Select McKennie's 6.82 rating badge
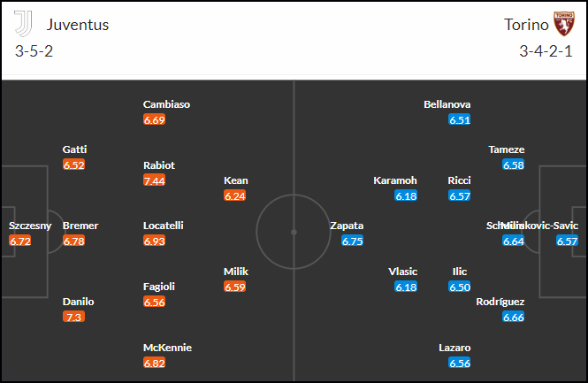 [x=155, y=363]
